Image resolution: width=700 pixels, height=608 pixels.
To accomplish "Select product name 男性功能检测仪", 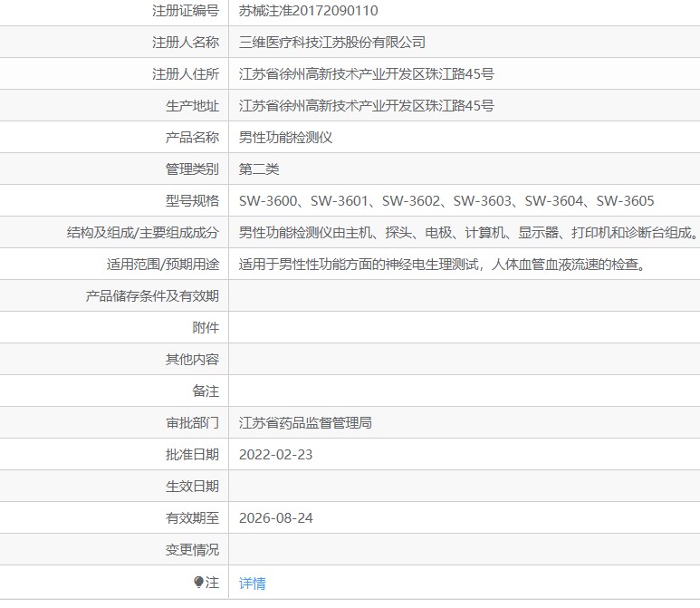I will [x=286, y=138].
